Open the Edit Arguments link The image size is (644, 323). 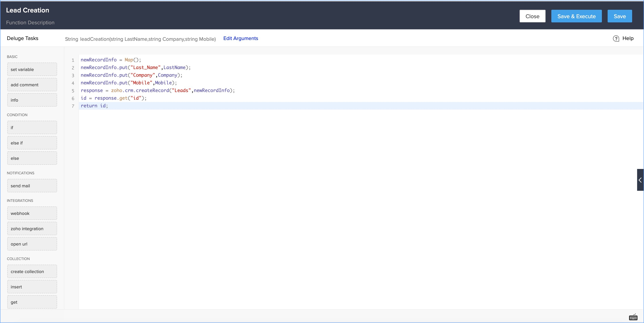coord(240,38)
